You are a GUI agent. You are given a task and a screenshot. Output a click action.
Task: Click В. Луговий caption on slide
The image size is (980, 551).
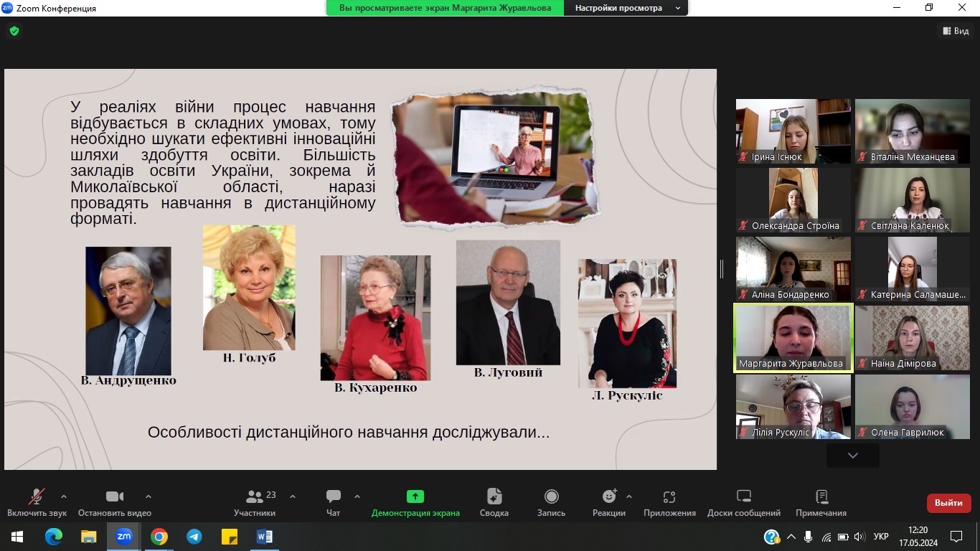[x=508, y=373]
